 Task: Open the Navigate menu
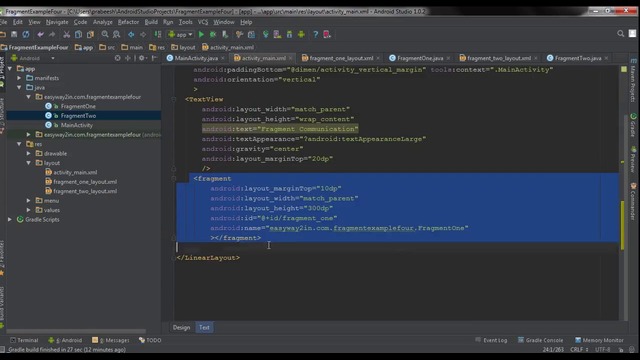[x=57, y=22]
